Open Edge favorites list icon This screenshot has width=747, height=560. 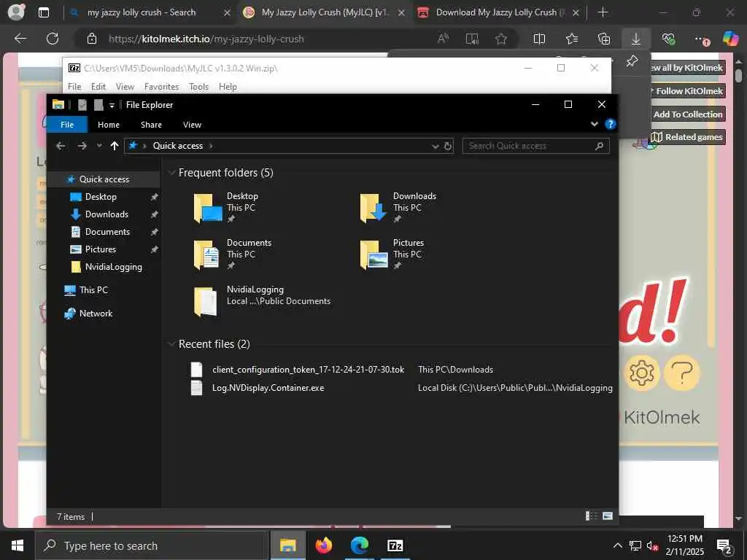pyautogui.click(x=572, y=39)
